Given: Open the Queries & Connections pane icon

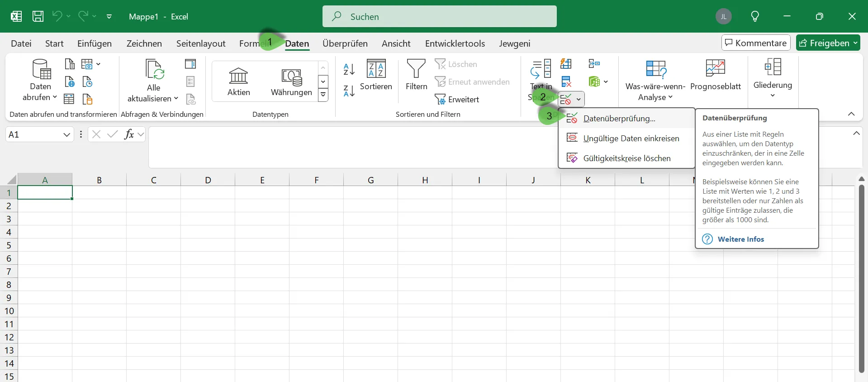Looking at the screenshot, I should point(190,64).
